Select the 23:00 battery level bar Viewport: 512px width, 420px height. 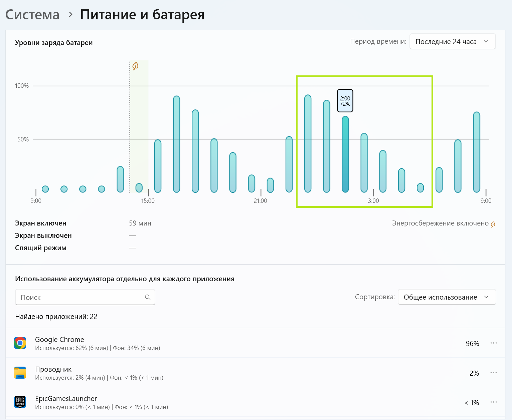tap(289, 164)
